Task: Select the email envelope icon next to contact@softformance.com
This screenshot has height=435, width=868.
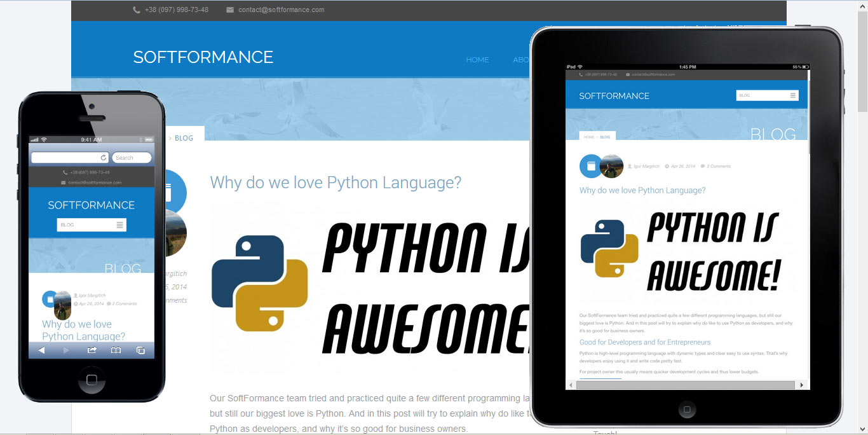Action: [229, 10]
